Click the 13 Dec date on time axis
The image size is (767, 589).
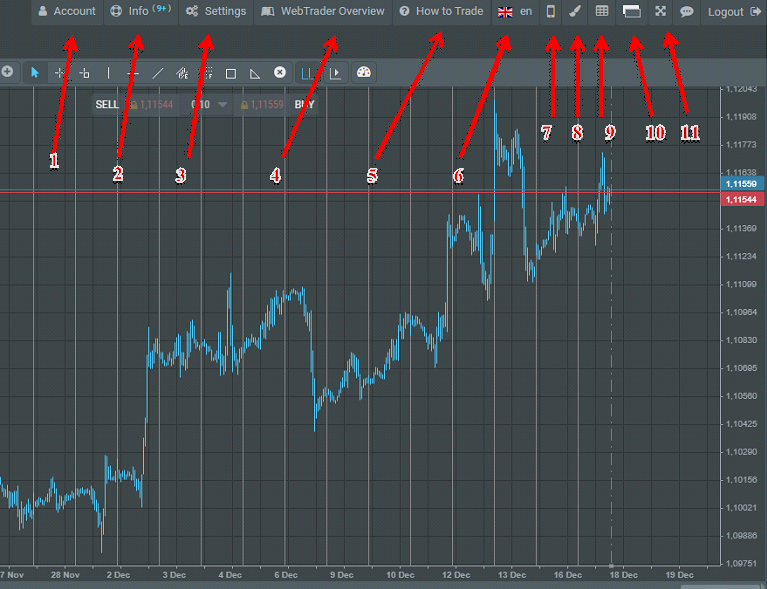pos(512,575)
